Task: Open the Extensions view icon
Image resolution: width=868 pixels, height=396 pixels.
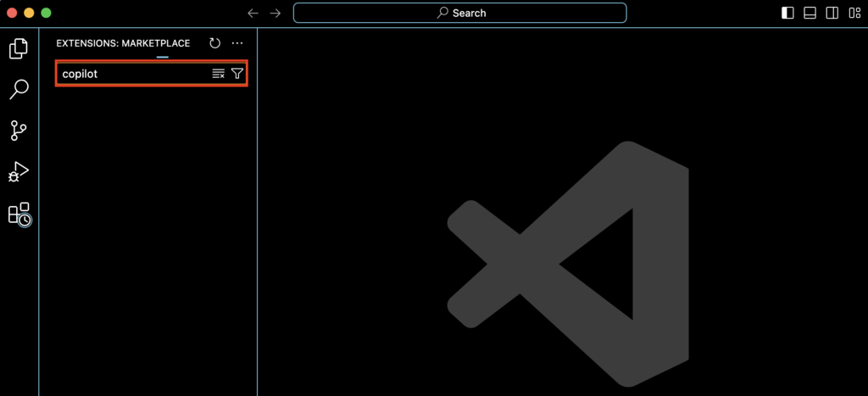Action: (20, 214)
